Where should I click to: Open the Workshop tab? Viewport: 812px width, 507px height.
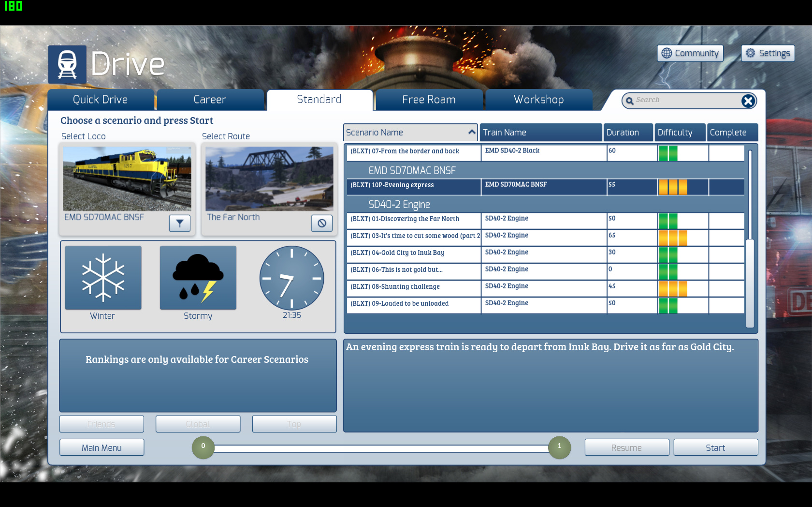(x=538, y=100)
